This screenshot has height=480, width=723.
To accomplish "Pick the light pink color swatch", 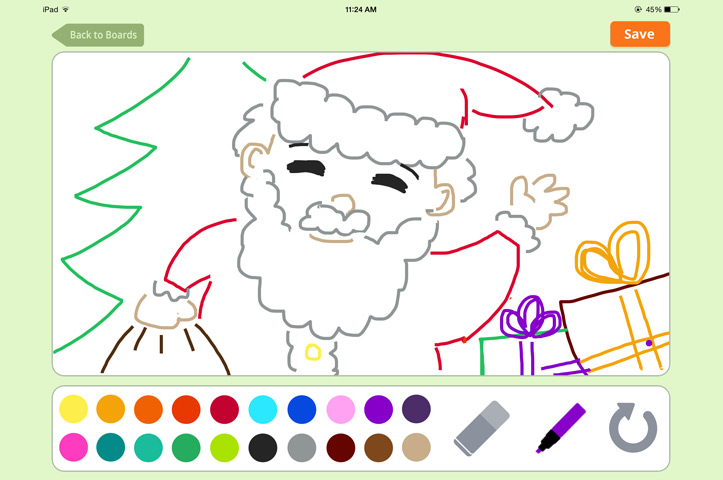I will (x=341, y=409).
